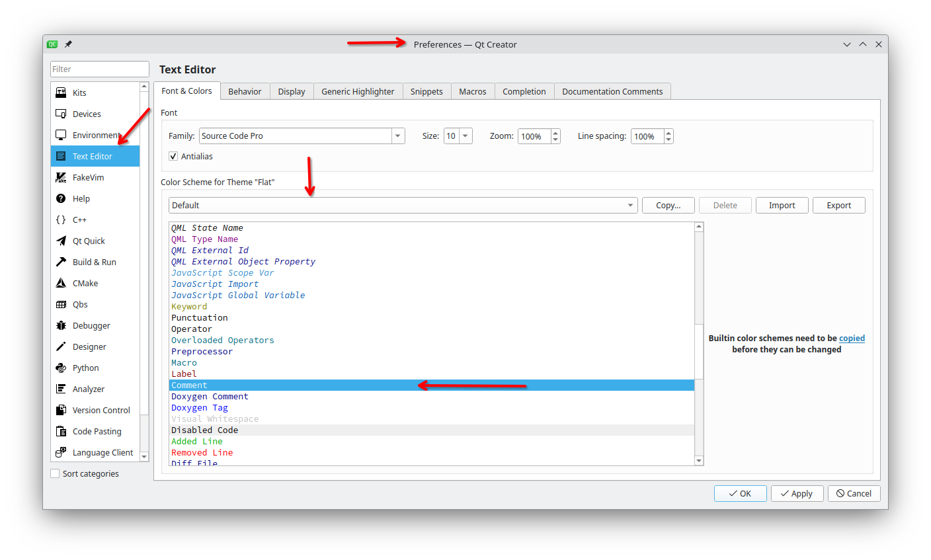Select the Comment entry in color list
Image resolution: width=931 pixels, height=560 pixels.
(x=432, y=385)
